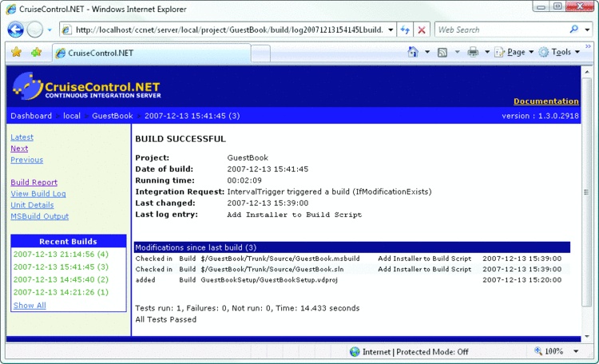Open recent build 2007-12-13 14:21:26 (1)
The image size is (599, 364).
61,292
